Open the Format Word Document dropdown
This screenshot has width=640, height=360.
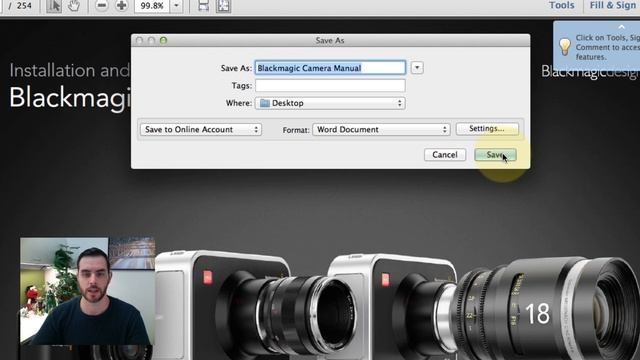click(x=381, y=129)
